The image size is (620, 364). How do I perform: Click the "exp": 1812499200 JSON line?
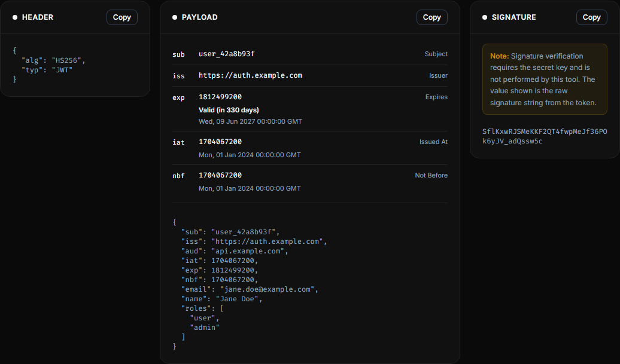tap(220, 270)
